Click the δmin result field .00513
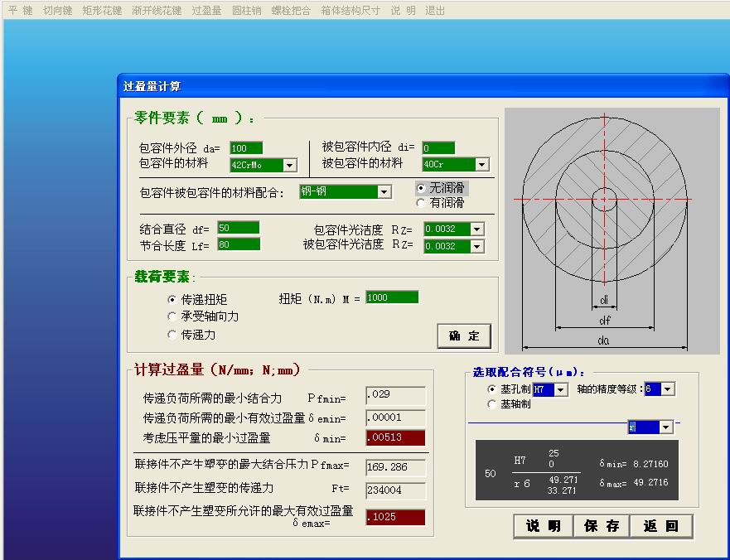Viewport: 730px width, 560px height. click(396, 437)
